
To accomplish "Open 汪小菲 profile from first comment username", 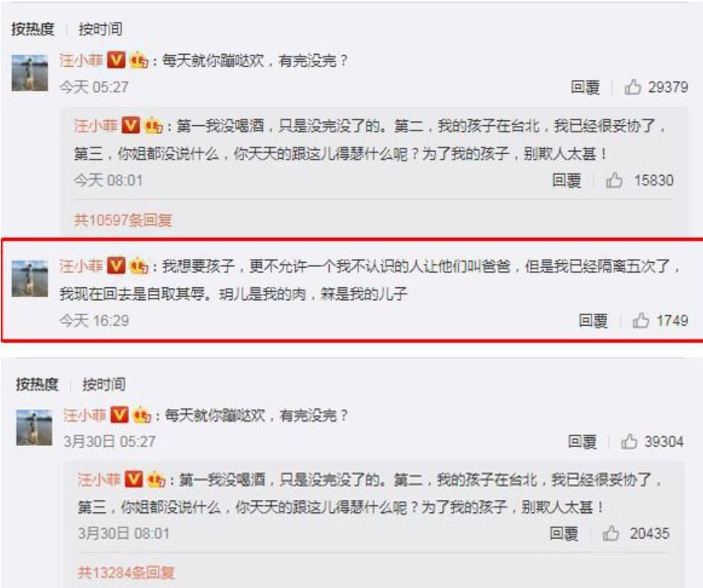I will [x=81, y=60].
